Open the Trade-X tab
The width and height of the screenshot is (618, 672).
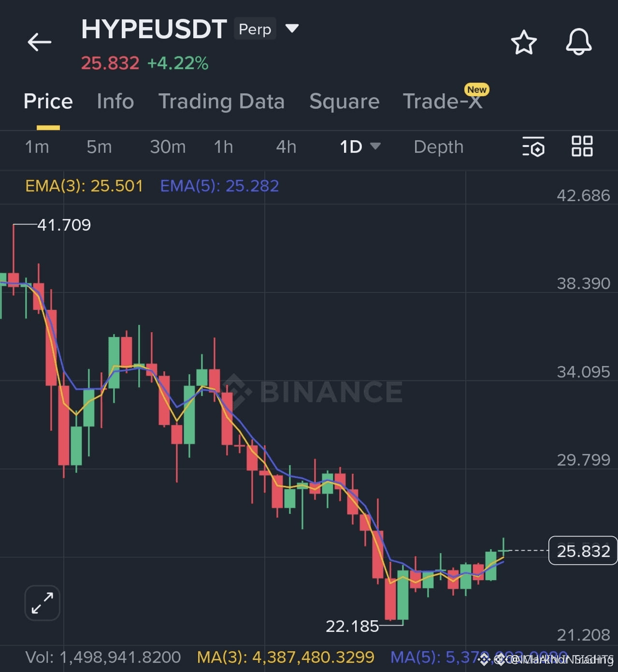443,102
